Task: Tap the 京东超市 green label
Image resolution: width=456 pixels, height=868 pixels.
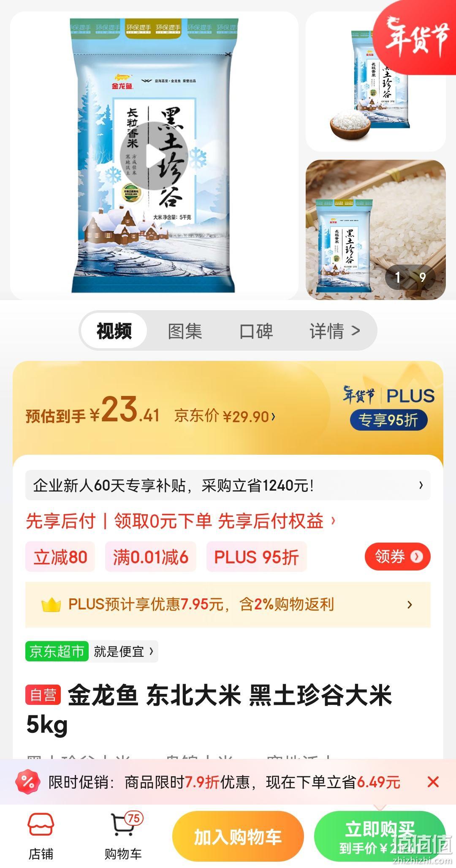Action: [x=57, y=651]
